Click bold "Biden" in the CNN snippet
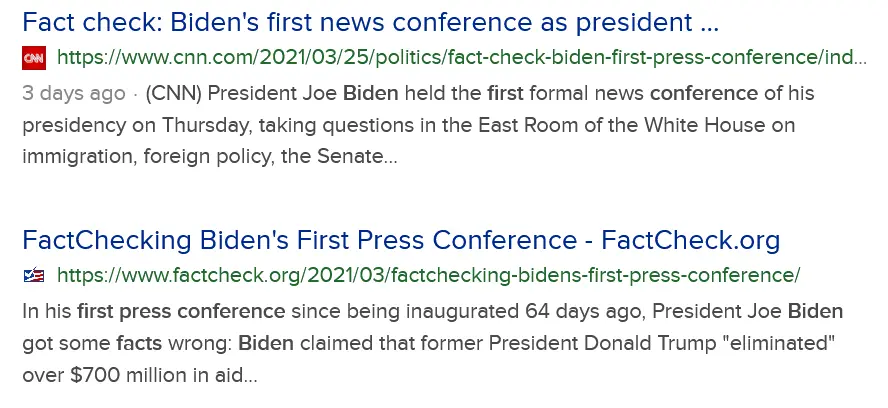This screenshot has width=888, height=408. point(371,94)
